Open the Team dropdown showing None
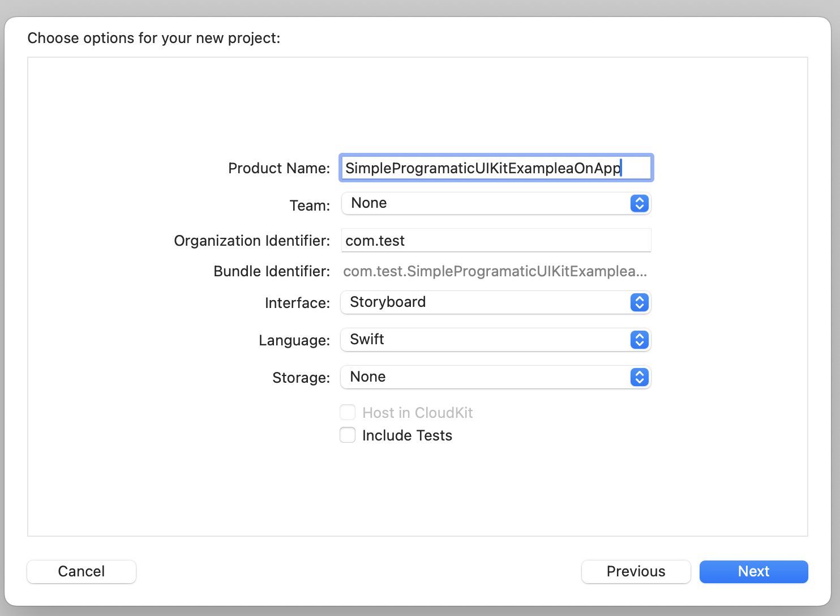The image size is (840, 616). point(487,203)
